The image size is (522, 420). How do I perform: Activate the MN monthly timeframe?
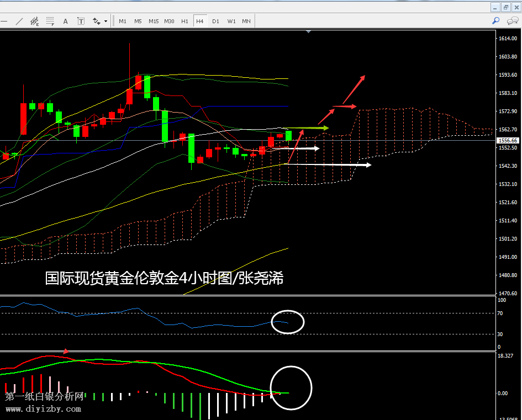(246, 22)
